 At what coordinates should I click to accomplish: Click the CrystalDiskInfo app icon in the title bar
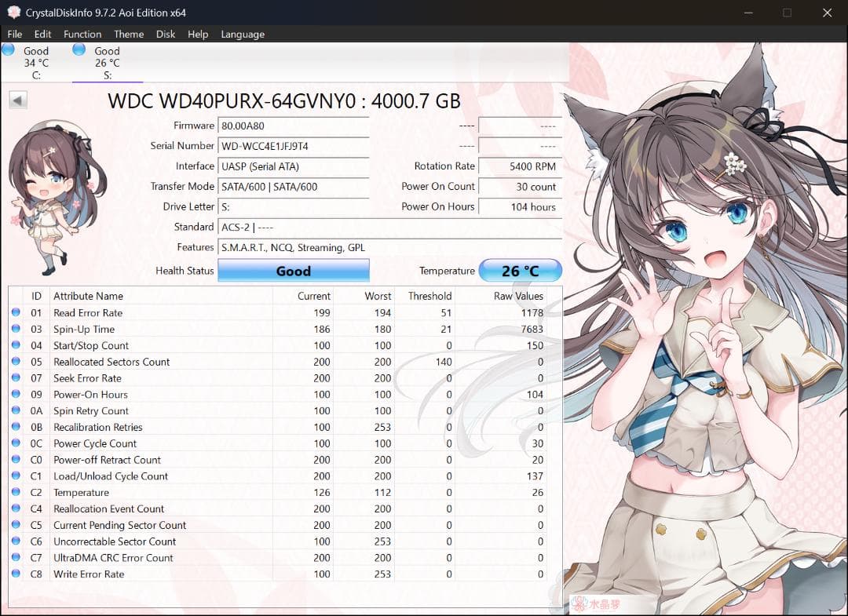[x=13, y=13]
